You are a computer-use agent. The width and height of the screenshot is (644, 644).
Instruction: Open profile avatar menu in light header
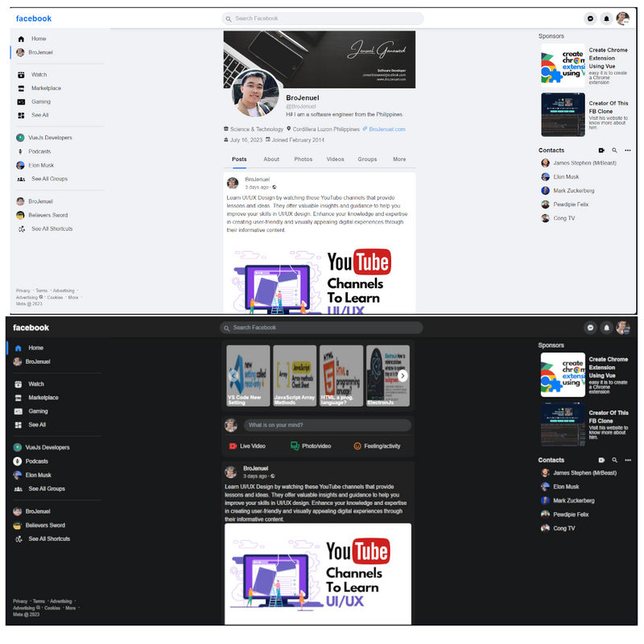622,19
